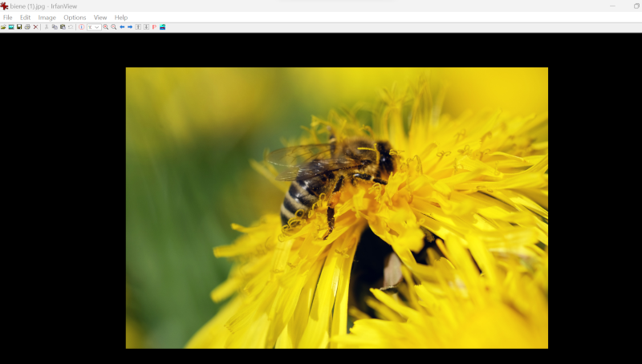Copy the image using the toolbar icon
Screen dimensions: 642x364
(55, 27)
